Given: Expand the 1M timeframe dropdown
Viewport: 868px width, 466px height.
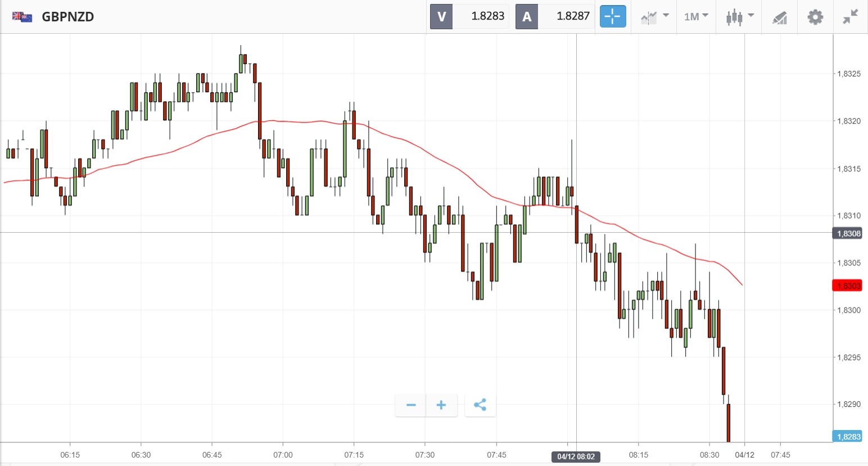Looking at the screenshot, I should 696,16.
